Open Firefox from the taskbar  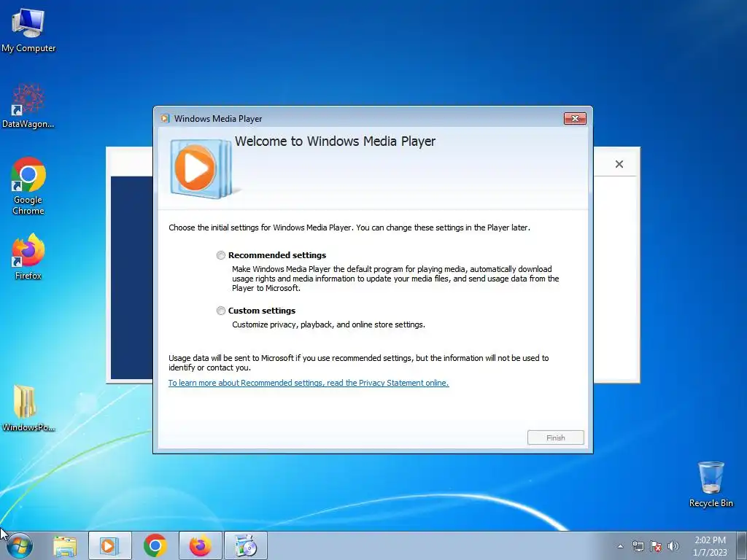(x=201, y=545)
